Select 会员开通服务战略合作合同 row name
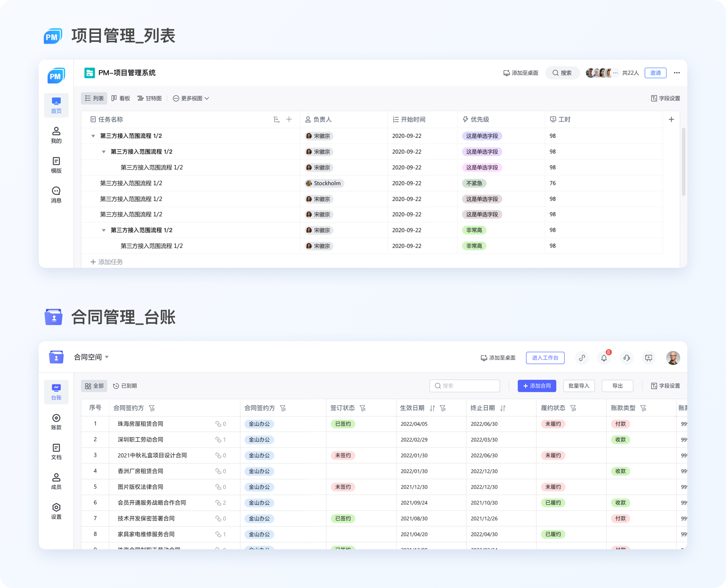Screen dimensions: 726x588 click(x=152, y=503)
